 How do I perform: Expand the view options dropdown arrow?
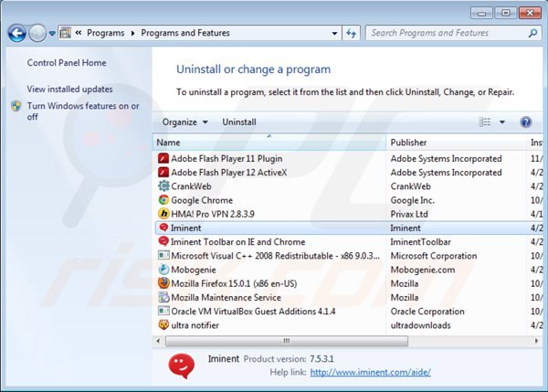pyautogui.click(x=502, y=122)
